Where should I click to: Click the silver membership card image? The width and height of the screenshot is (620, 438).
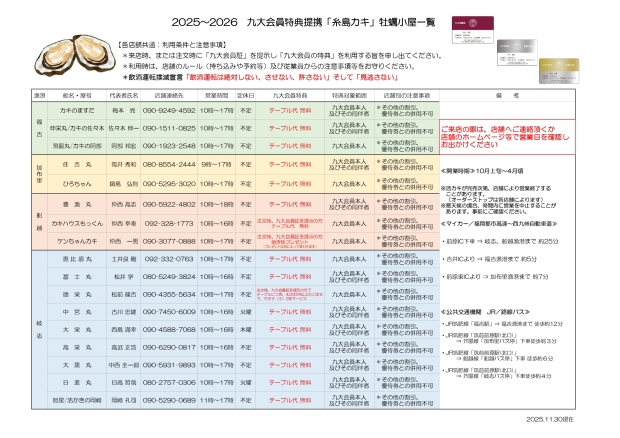pyautogui.click(x=517, y=52)
